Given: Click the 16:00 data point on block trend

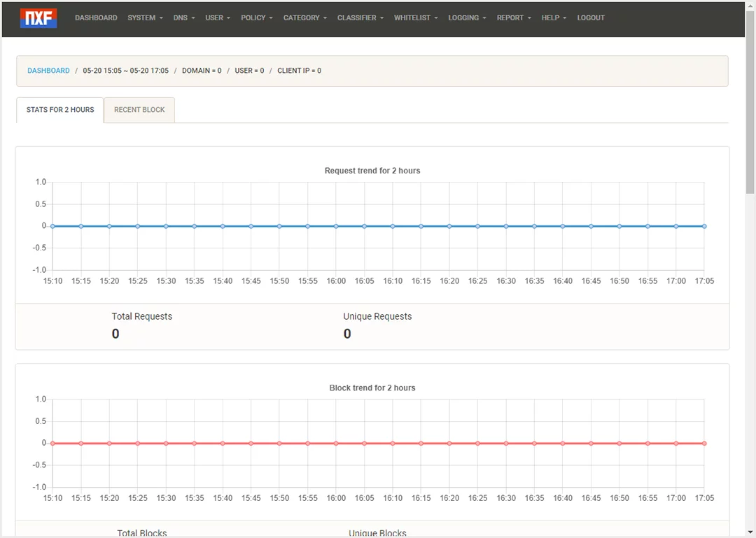Looking at the screenshot, I should 336,444.
